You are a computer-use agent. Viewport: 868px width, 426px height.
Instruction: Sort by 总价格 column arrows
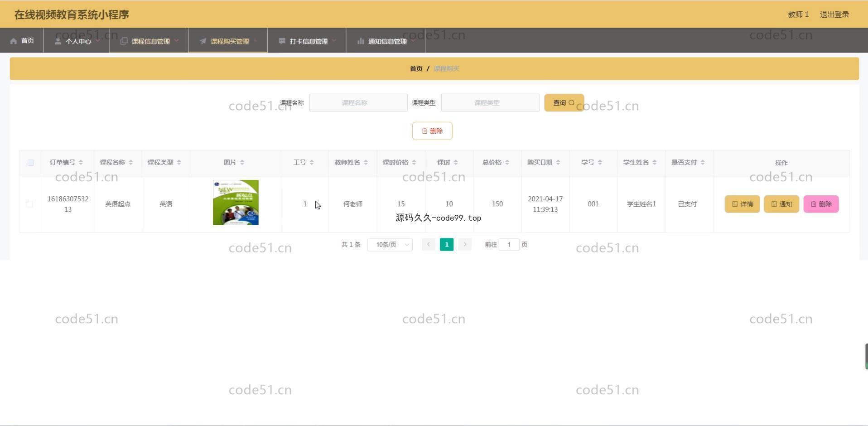coord(507,162)
